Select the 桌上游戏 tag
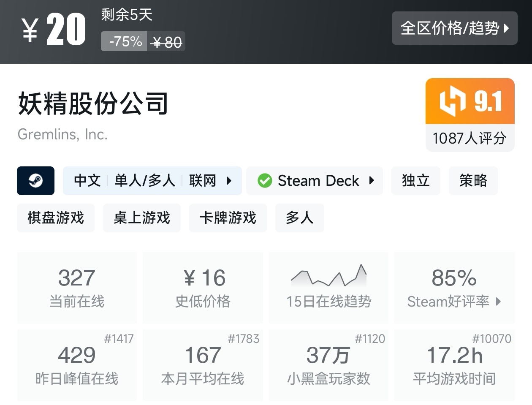This screenshot has width=532, height=405. [141, 218]
